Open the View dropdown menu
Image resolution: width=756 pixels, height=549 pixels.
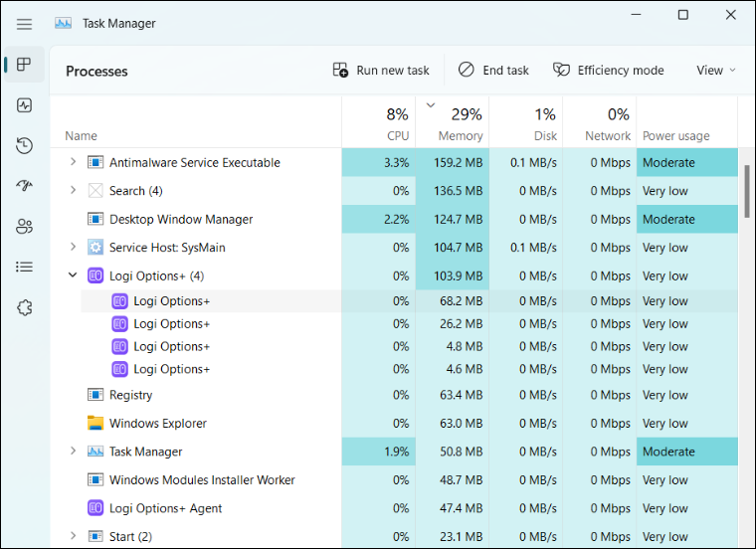715,71
